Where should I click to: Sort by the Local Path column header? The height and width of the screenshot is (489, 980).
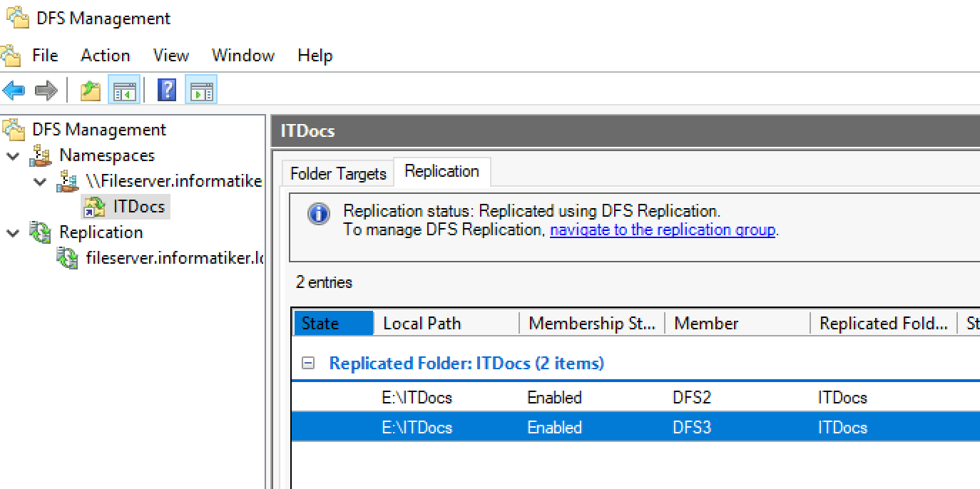pos(447,323)
